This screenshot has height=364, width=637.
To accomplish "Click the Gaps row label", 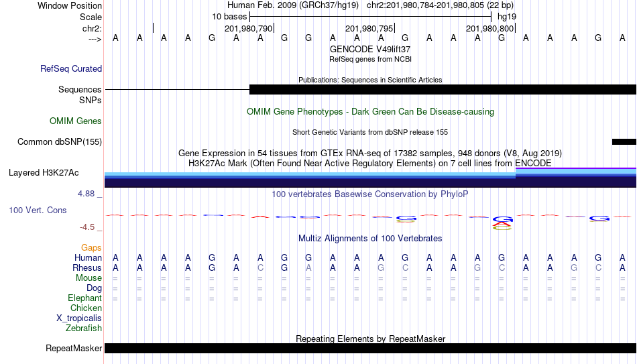I will coord(91,248).
